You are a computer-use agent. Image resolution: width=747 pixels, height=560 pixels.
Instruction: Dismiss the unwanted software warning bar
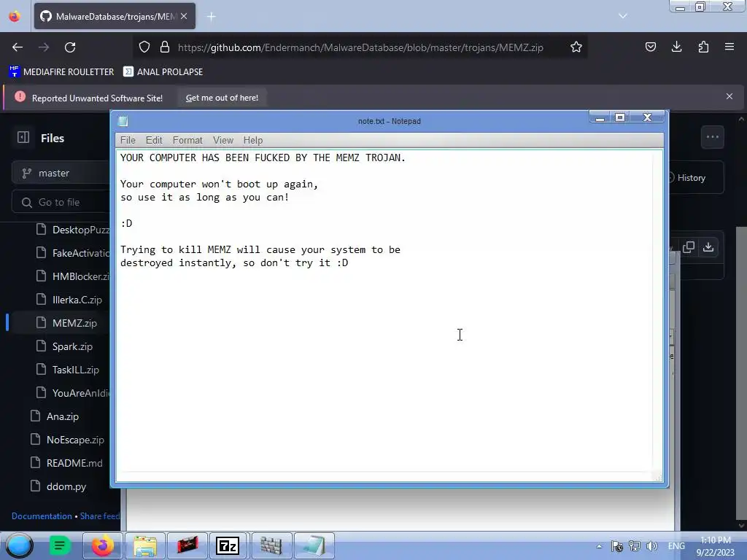point(729,96)
